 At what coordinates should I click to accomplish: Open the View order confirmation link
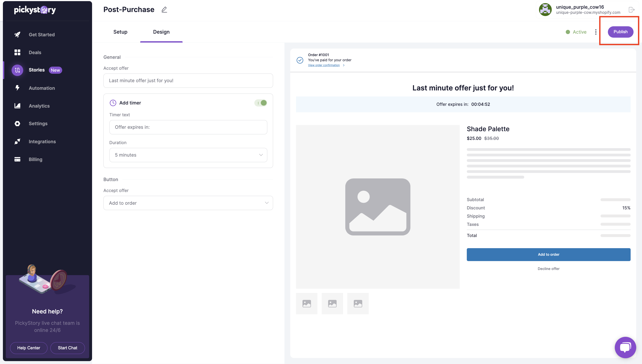[324, 65]
